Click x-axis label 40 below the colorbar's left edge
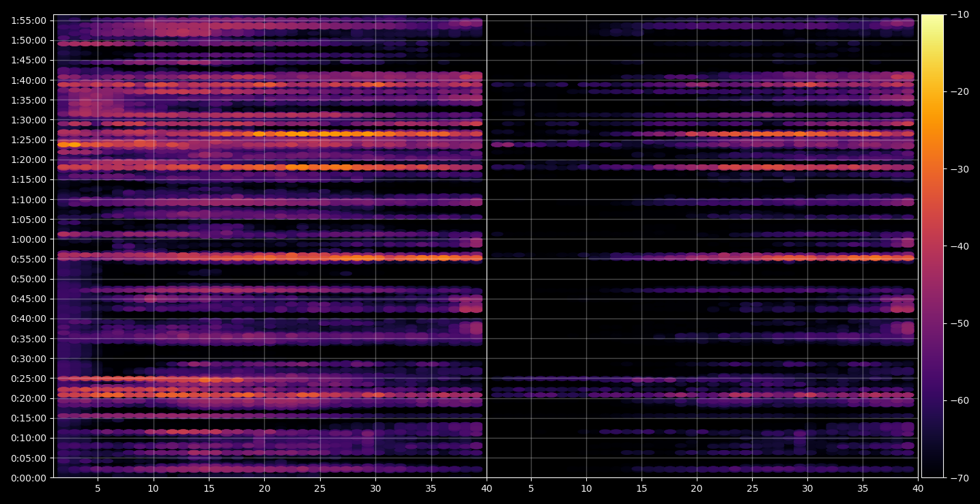 coord(918,488)
